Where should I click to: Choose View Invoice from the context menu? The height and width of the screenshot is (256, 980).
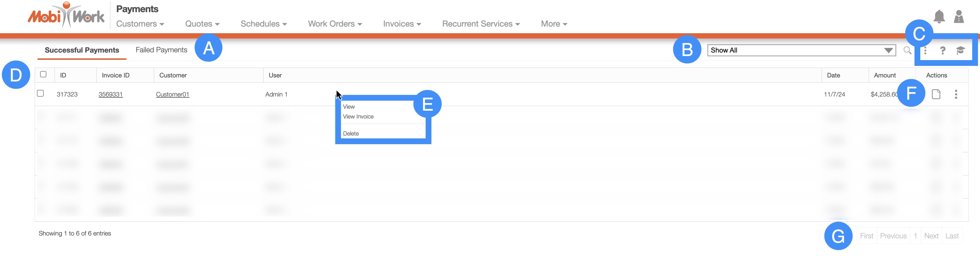click(x=358, y=116)
